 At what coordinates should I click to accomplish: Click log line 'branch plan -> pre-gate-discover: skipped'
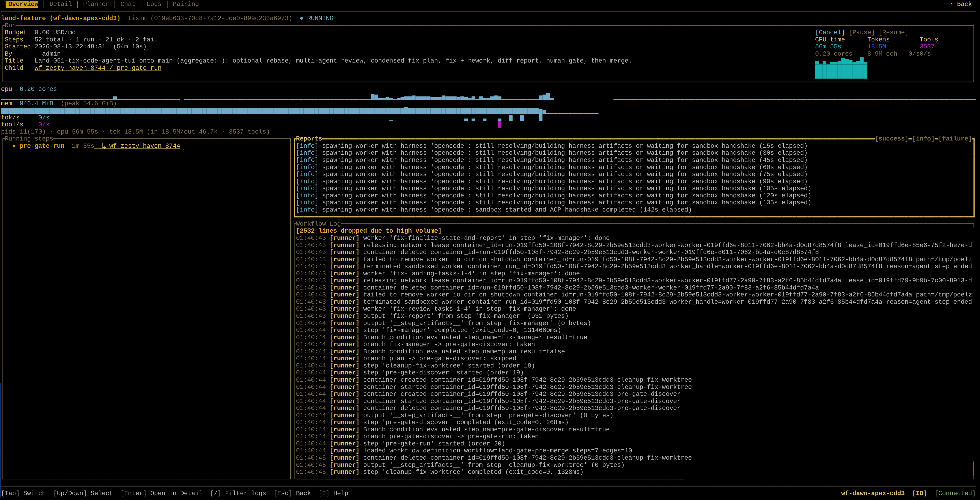(406, 358)
